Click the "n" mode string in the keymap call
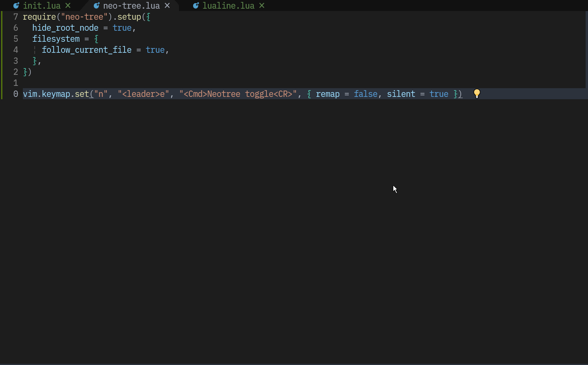 coord(101,94)
